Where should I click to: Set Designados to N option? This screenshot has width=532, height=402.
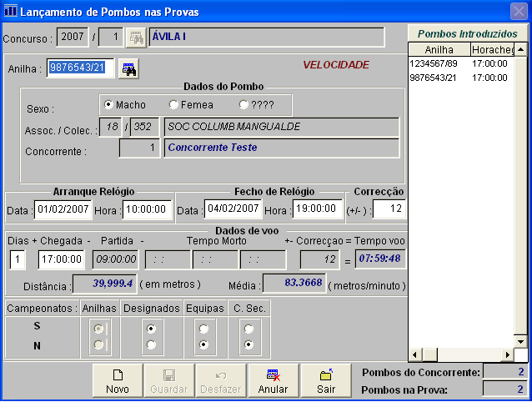pyautogui.click(x=150, y=344)
